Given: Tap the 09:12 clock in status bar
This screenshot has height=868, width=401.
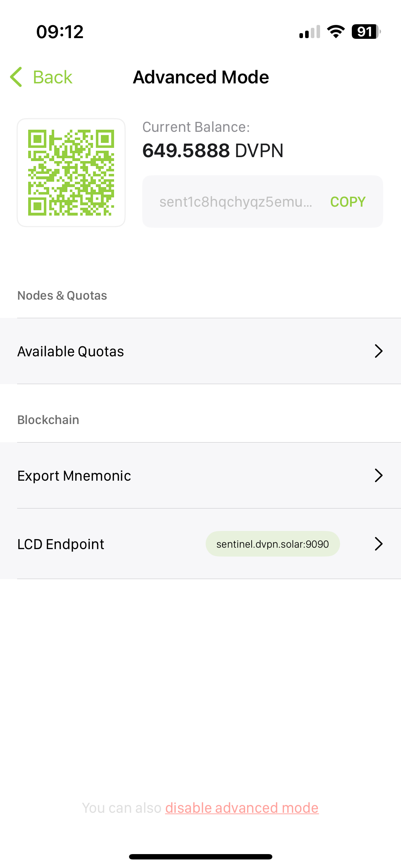Looking at the screenshot, I should 60,32.
